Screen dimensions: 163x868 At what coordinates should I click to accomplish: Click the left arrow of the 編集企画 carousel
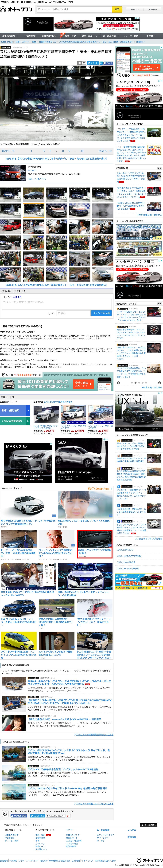point(118,383)
